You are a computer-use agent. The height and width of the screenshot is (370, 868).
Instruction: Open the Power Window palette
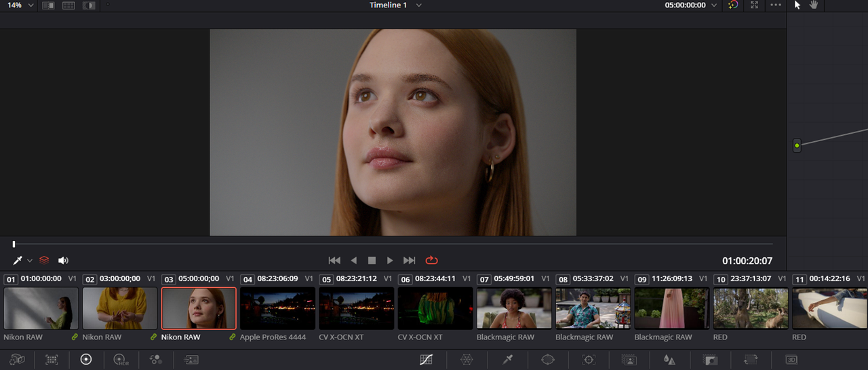[x=548, y=360]
